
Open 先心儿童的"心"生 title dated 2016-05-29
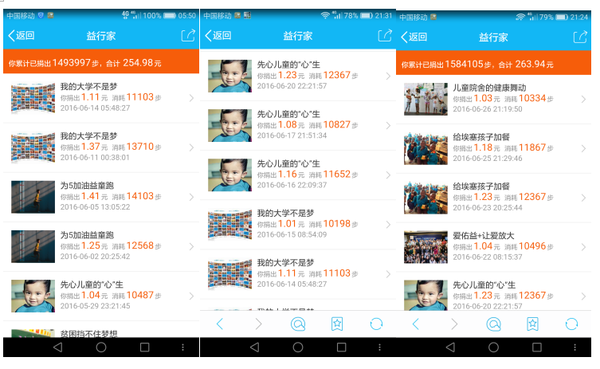tap(92, 284)
